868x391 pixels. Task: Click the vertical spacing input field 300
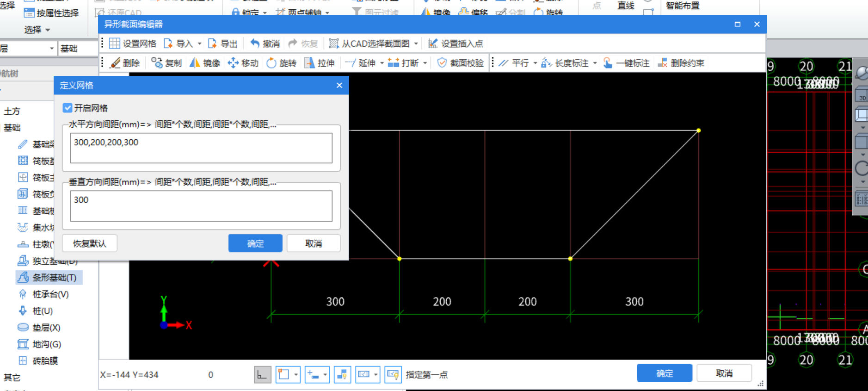click(201, 206)
